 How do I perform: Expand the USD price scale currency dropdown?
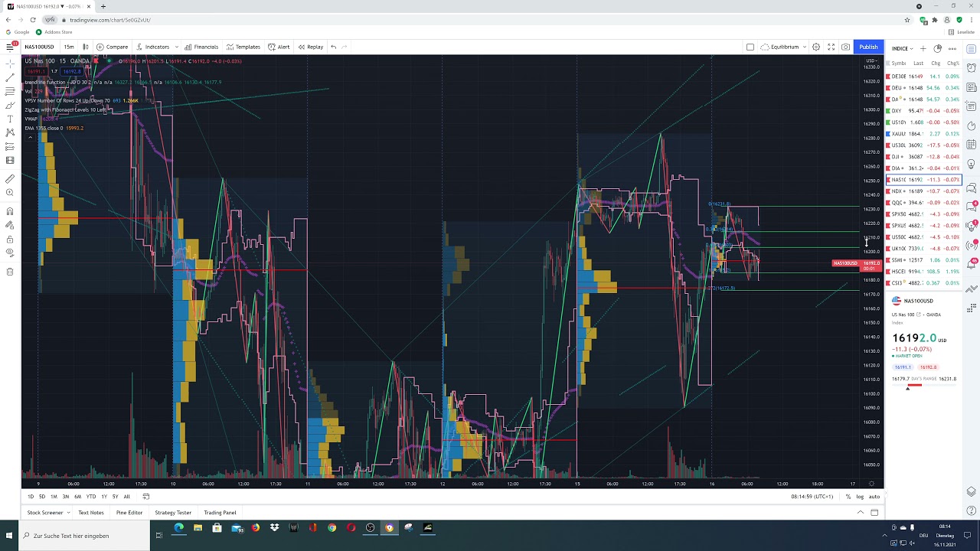click(x=871, y=60)
